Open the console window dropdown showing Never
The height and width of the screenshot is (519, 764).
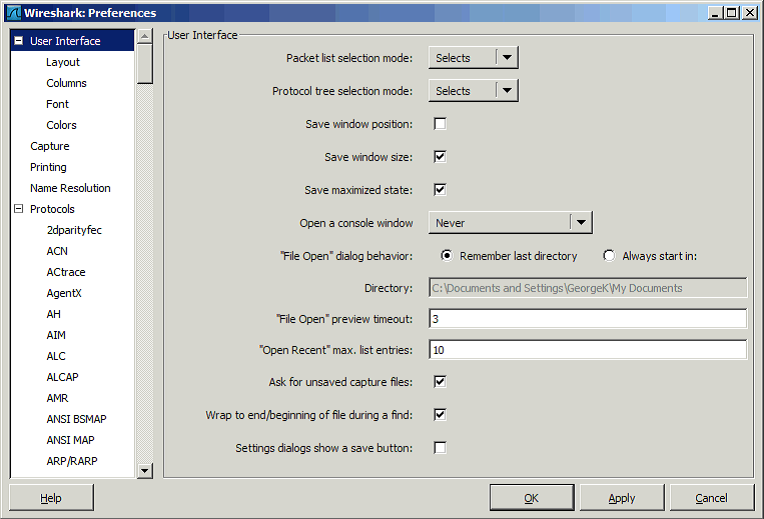510,223
